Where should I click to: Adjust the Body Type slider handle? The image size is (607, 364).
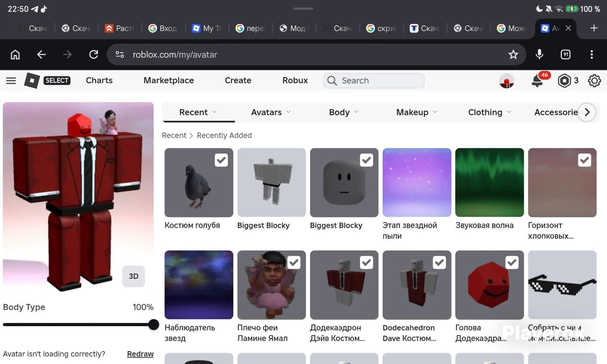154,324
